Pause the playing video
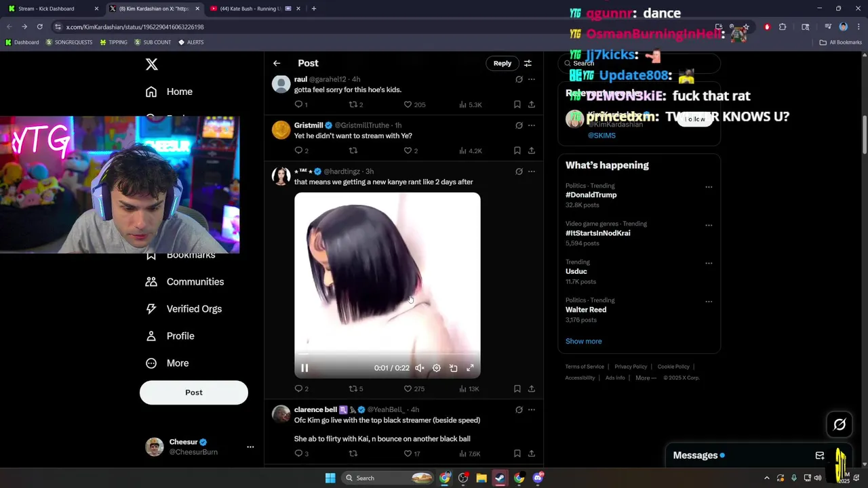Viewport: 868px width, 488px height. point(304,368)
